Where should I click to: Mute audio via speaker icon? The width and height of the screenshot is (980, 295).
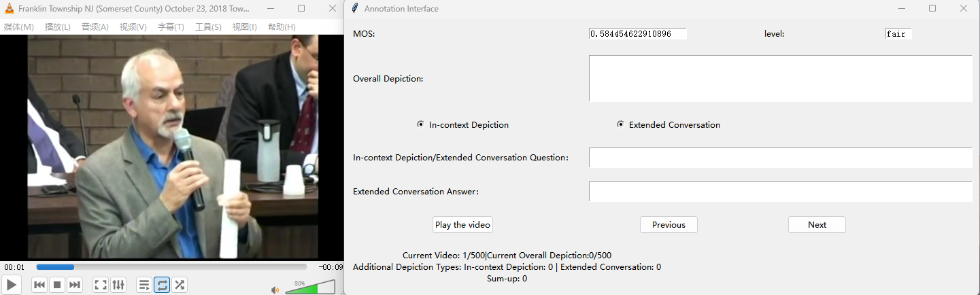point(275,290)
